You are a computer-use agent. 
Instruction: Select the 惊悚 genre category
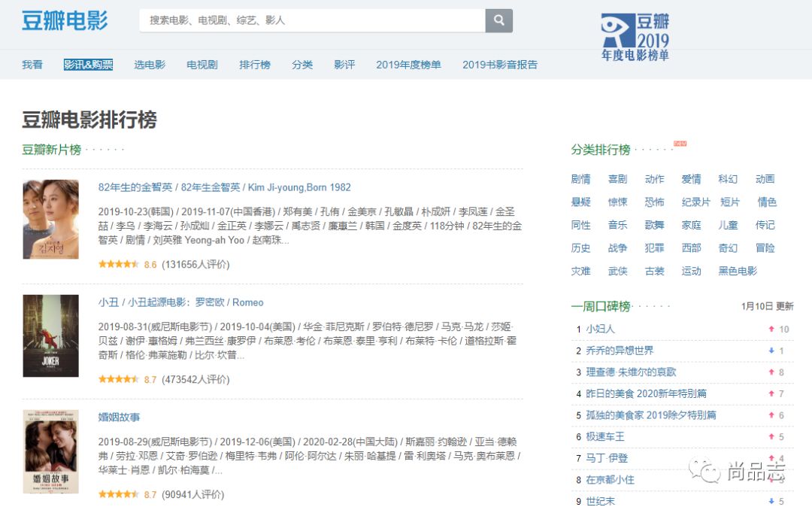click(x=617, y=202)
